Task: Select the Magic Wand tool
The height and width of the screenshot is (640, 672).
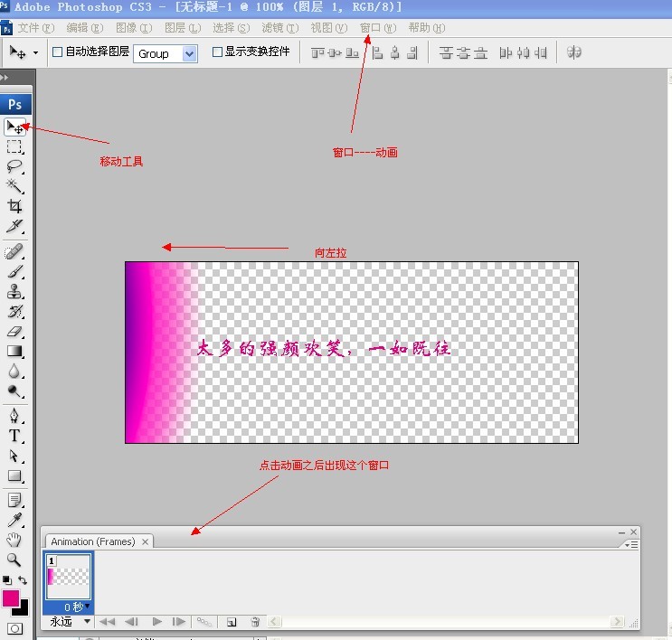Action: tap(14, 186)
